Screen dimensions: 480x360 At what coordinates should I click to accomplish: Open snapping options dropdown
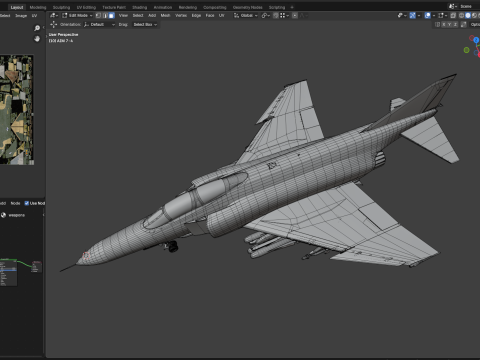tap(284, 15)
